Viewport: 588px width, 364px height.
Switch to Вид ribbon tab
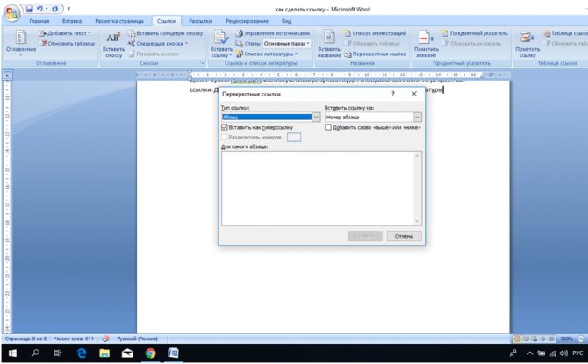tap(286, 21)
